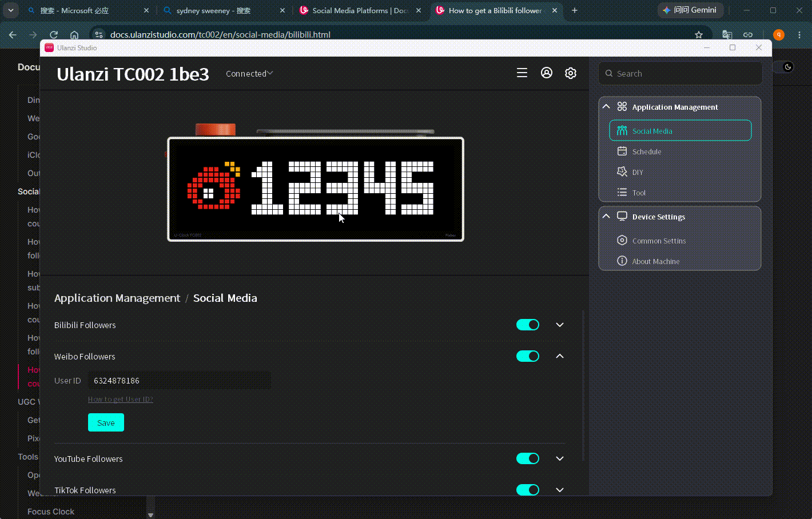
Task: Switch to the Microsoft Bing search tab
Action: tap(88, 10)
